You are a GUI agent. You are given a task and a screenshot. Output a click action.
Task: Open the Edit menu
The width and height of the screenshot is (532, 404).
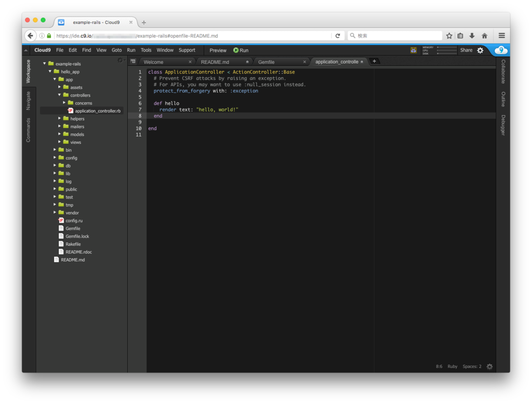pyautogui.click(x=73, y=50)
